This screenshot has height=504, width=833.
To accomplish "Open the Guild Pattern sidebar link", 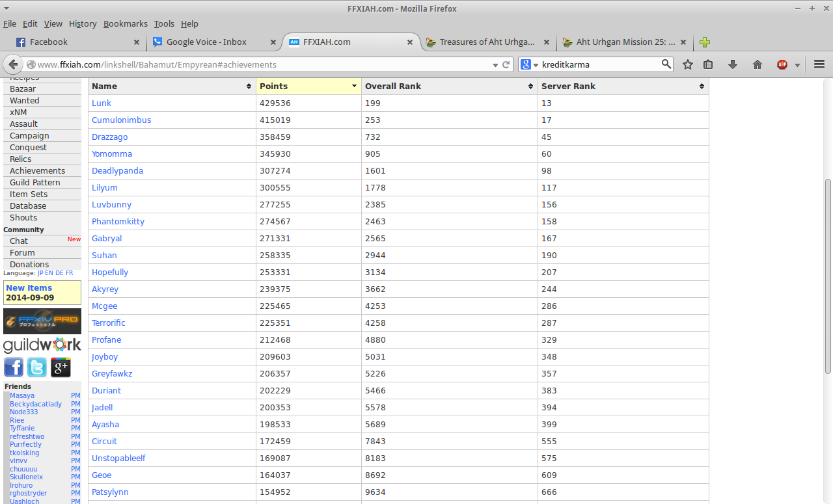I will [34, 183].
